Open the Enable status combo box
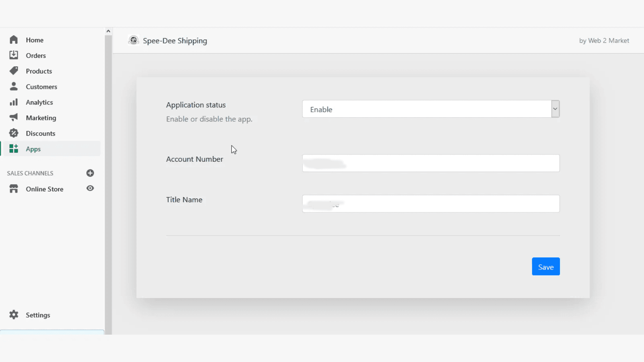644x362 pixels. click(x=427, y=109)
